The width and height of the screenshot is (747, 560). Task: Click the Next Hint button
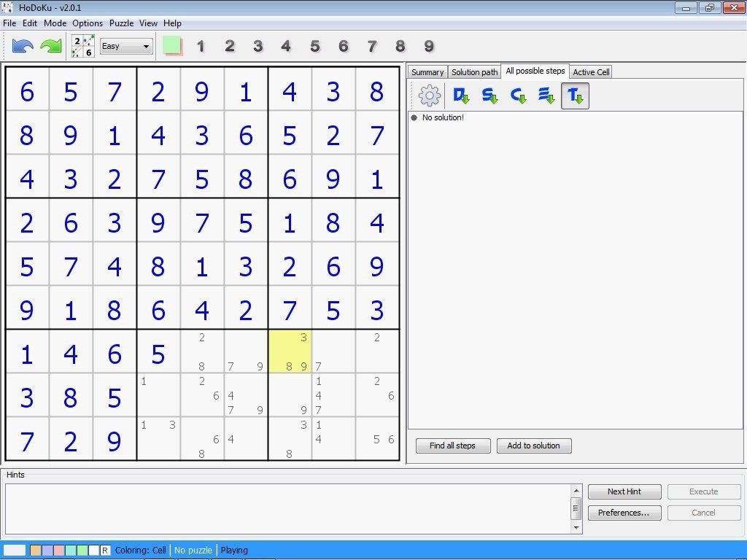click(624, 491)
